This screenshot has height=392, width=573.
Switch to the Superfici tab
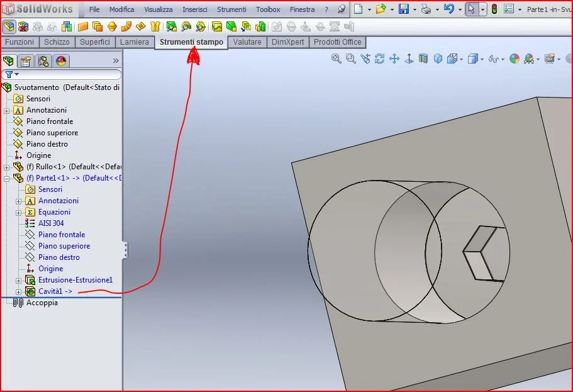click(95, 42)
